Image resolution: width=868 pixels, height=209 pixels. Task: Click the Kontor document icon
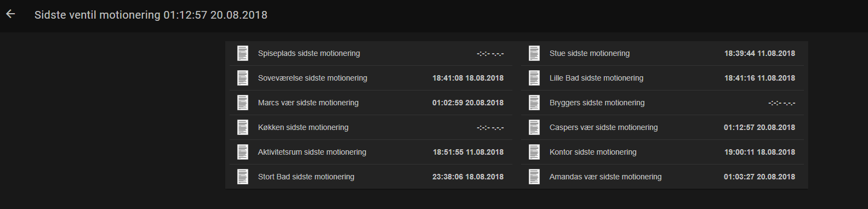534,152
